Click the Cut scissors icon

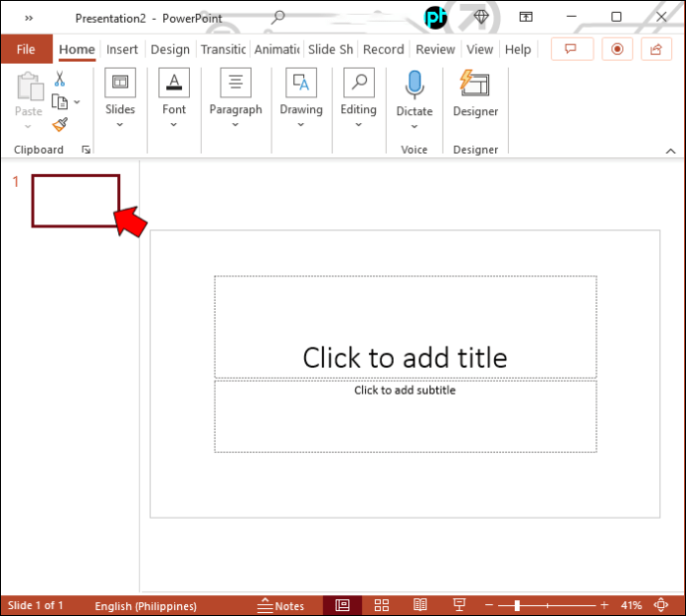pyautogui.click(x=60, y=78)
